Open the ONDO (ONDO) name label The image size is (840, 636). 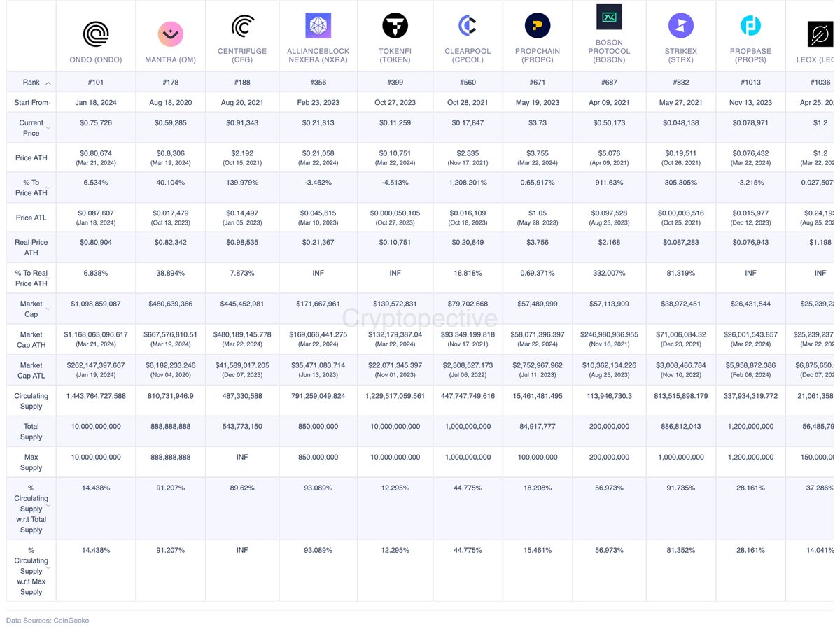tap(96, 60)
